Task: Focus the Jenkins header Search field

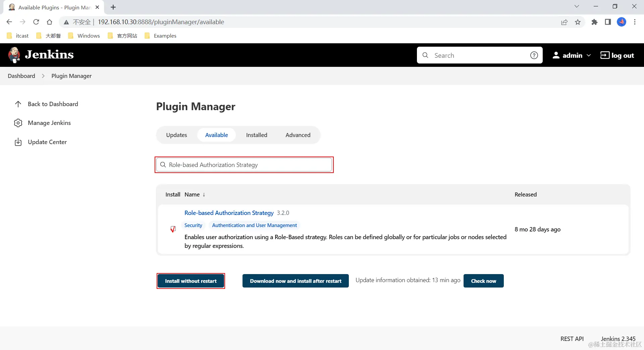Action: [480, 55]
